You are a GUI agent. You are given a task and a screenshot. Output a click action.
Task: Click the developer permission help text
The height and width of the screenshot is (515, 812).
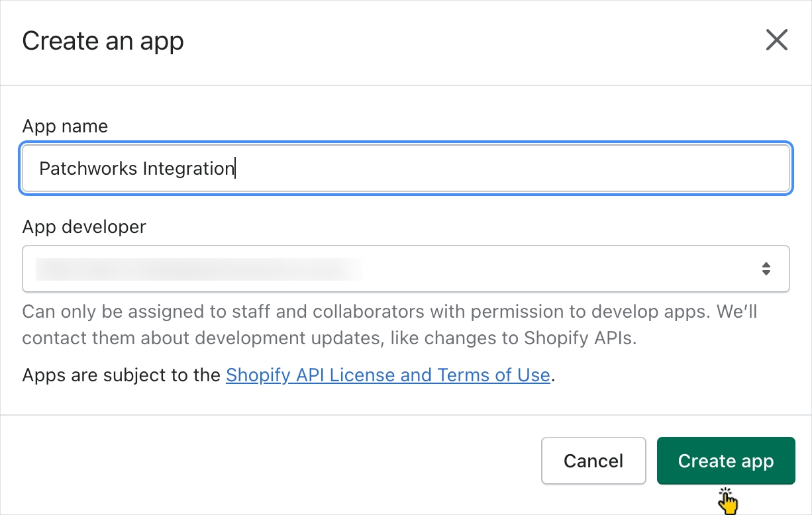[389, 324]
